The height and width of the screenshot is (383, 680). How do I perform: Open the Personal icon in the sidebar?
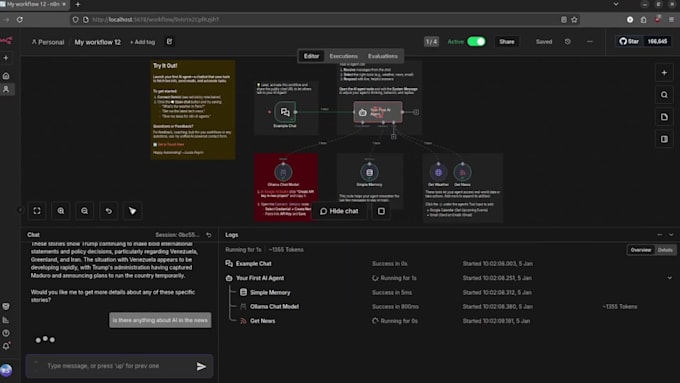pyautogui.click(x=6, y=89)
